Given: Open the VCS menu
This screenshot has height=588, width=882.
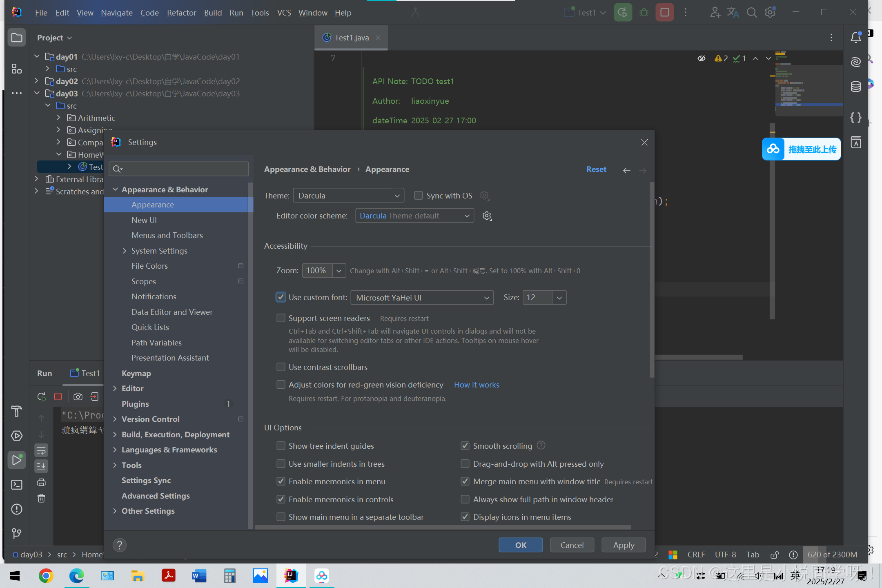Looking at the screenshot, I should point(284,13).
